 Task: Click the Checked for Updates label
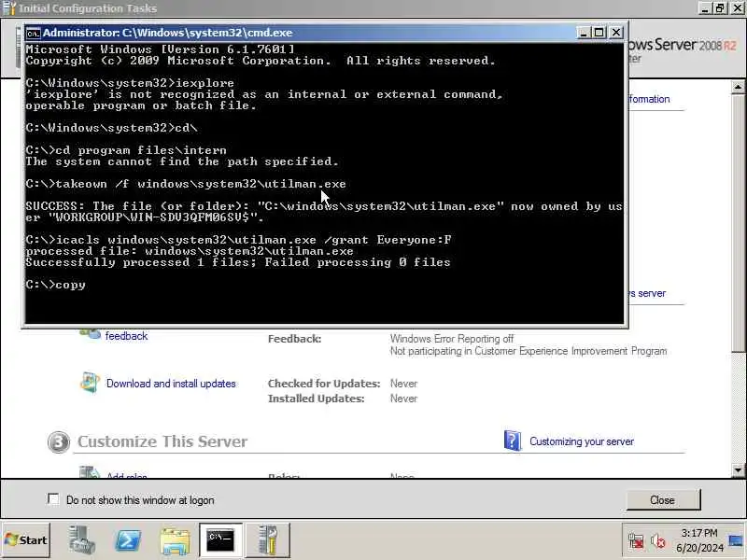pos(324,384)
